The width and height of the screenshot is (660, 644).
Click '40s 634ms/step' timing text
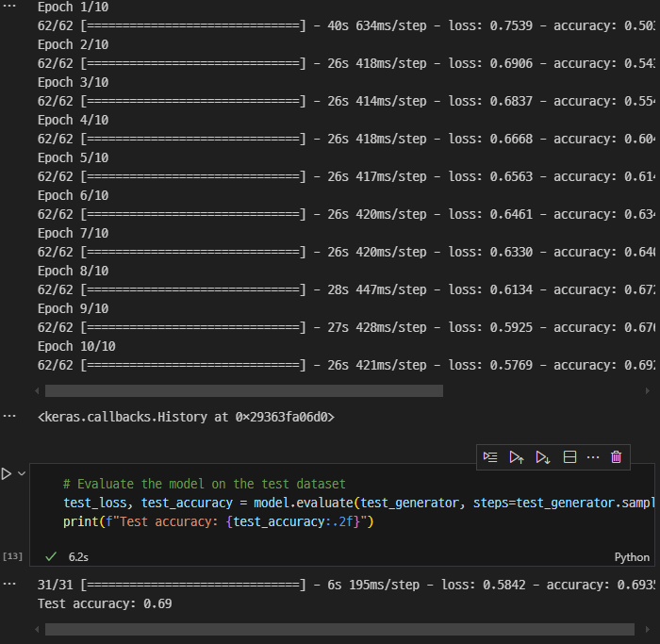[377, 25]
